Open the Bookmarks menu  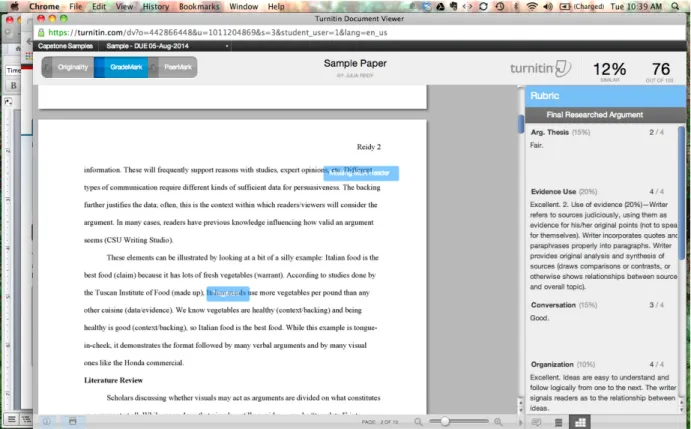(199, 6)
